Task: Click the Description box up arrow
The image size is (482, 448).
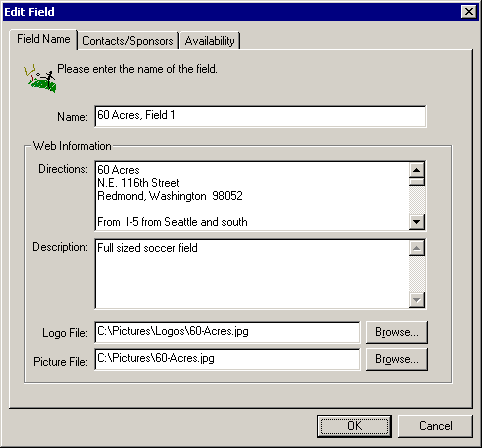Action: tap(417, 248)
